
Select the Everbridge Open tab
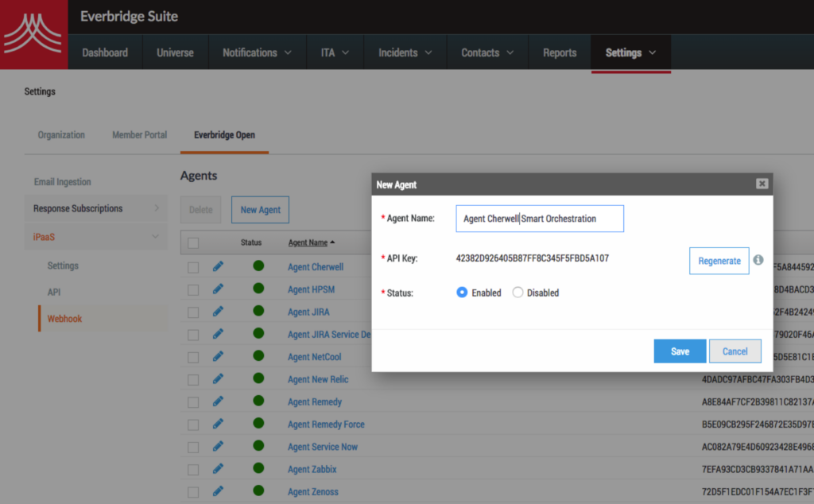click(224, 135)
